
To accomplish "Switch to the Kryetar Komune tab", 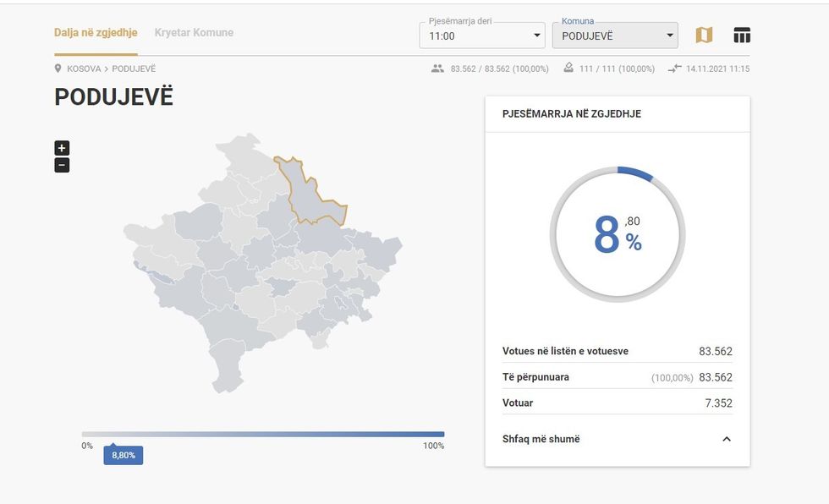I will [x=194, y=32].
